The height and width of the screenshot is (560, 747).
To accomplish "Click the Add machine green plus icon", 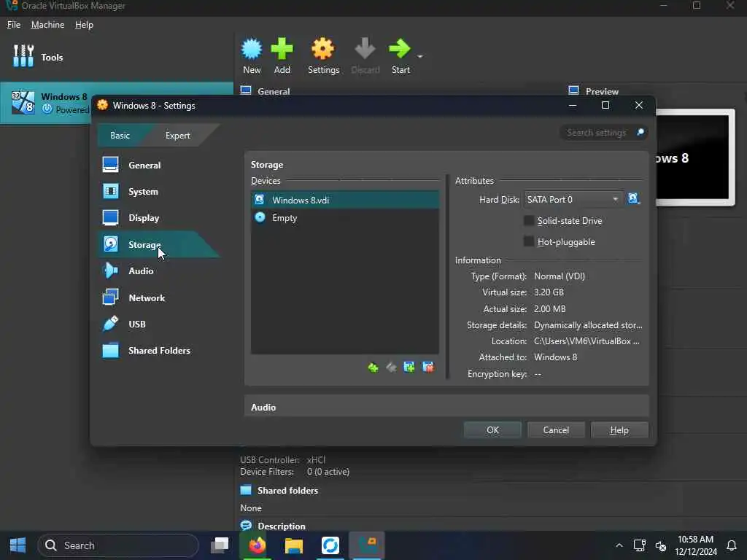I will 282,49.
